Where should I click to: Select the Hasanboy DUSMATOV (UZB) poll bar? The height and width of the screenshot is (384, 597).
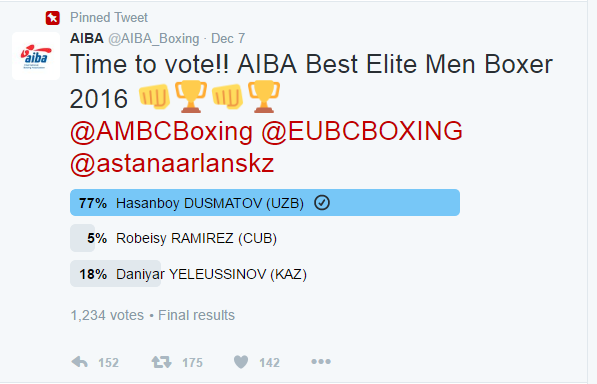[265, 203]
